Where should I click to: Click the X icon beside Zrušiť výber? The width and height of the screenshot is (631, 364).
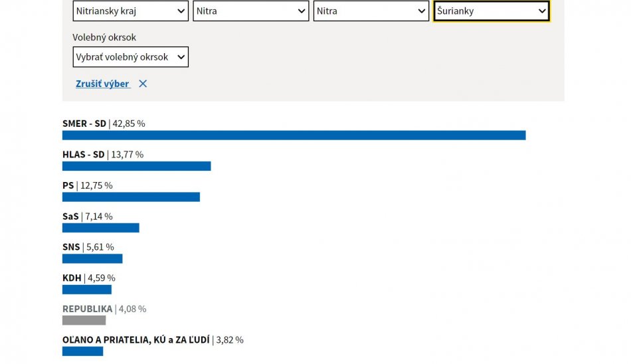143,84
